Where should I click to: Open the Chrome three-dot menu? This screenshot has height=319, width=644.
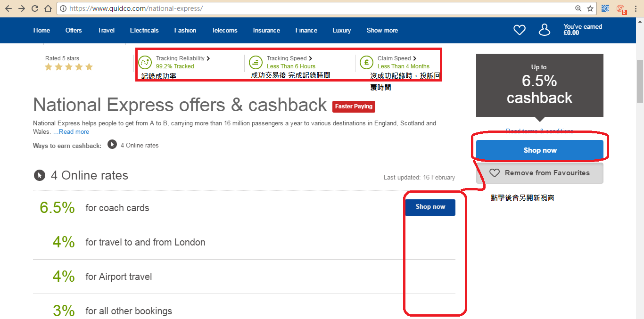pos(636,8)
